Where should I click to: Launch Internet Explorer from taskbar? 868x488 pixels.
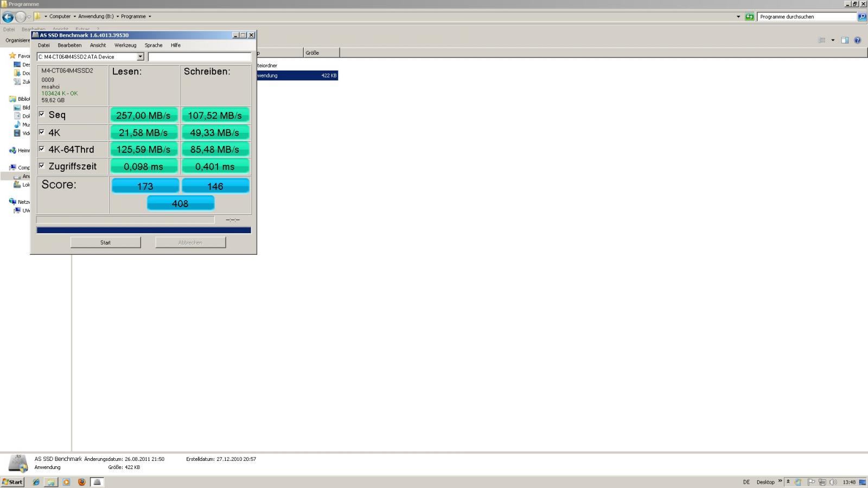tap(36, 482)
